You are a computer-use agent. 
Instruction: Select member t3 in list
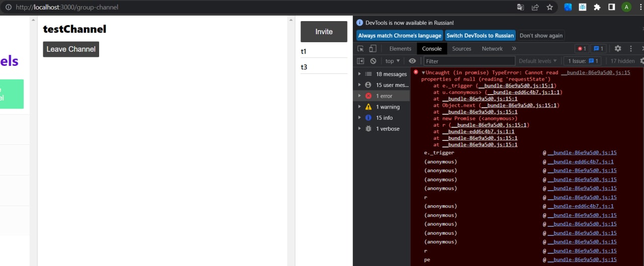324,67
